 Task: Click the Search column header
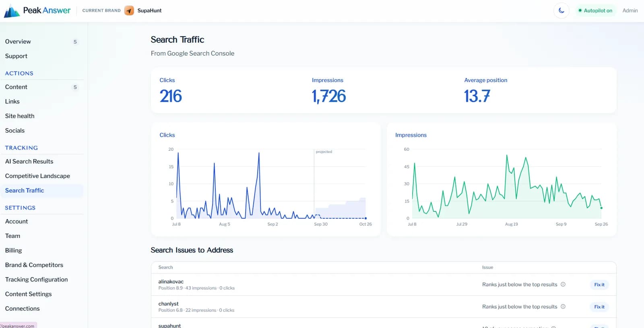pos(165,267)
